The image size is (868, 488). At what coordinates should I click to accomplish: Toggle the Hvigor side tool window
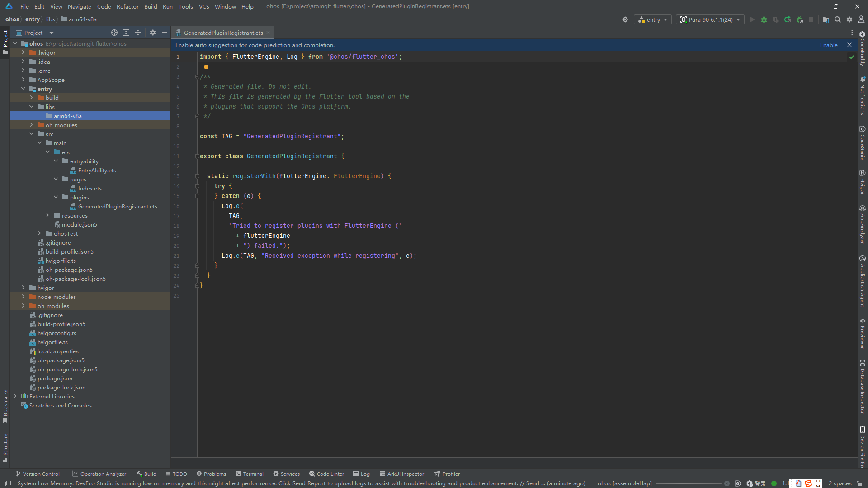(x=863, y=182)
